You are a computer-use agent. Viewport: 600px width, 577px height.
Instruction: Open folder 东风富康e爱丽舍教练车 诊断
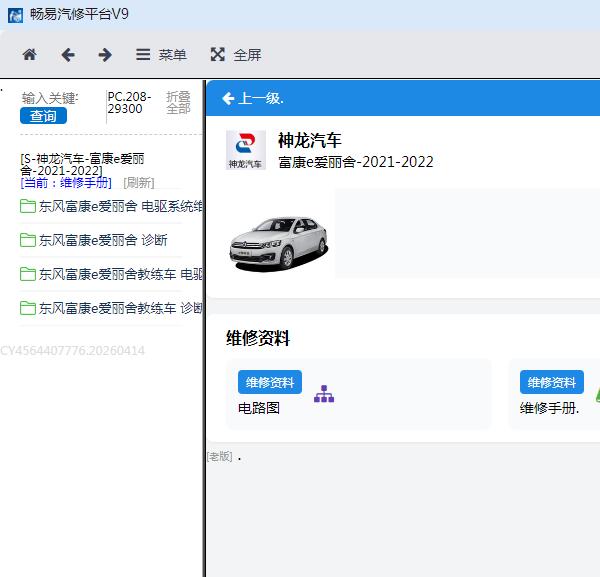click(x=111, y=308)
